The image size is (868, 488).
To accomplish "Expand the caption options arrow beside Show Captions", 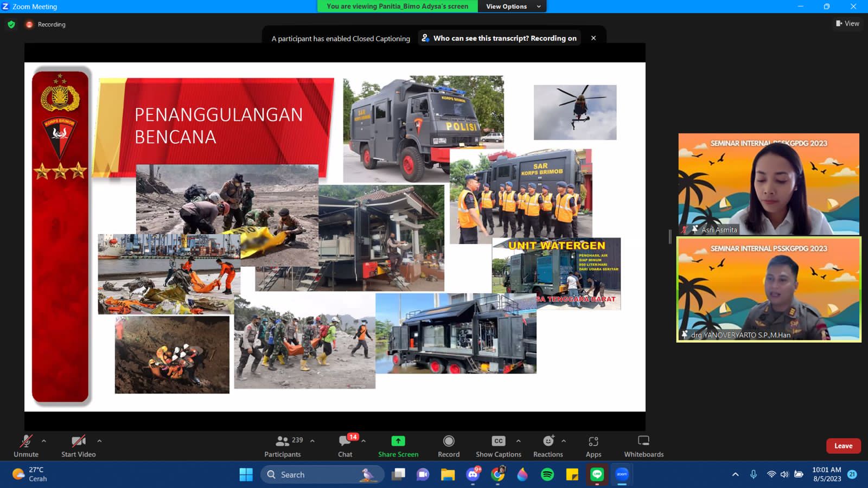I will coord(519,441).
